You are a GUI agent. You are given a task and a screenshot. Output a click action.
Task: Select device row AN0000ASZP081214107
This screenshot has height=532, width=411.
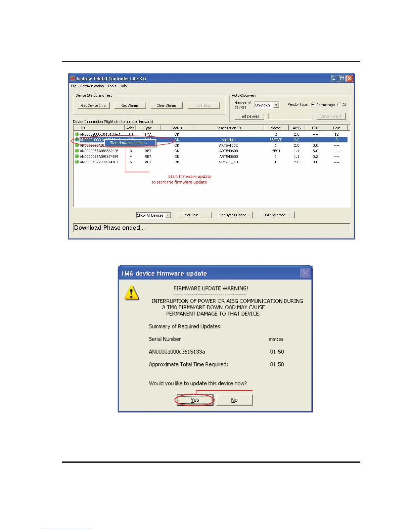click(211, 162)
